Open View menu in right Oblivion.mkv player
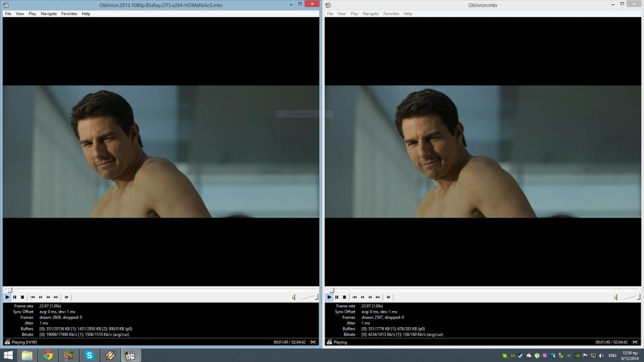Image resolution: width=644 pixels, height=362 pixels. [342, 14]
